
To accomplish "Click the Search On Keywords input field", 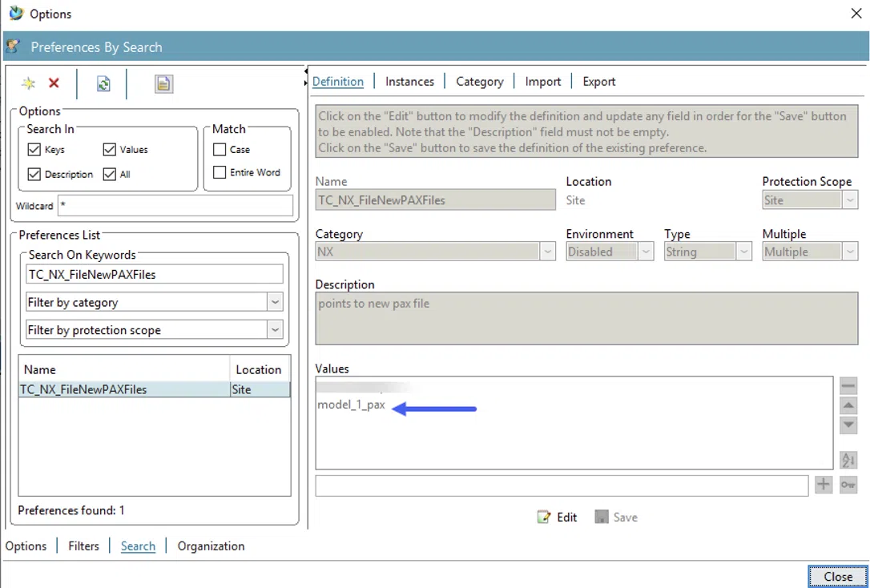I will pos(155,275).
